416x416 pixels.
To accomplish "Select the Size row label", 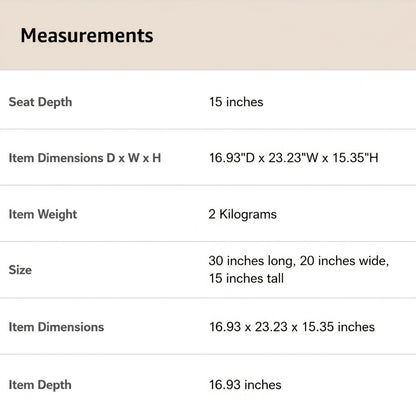I will click(20, 270).
